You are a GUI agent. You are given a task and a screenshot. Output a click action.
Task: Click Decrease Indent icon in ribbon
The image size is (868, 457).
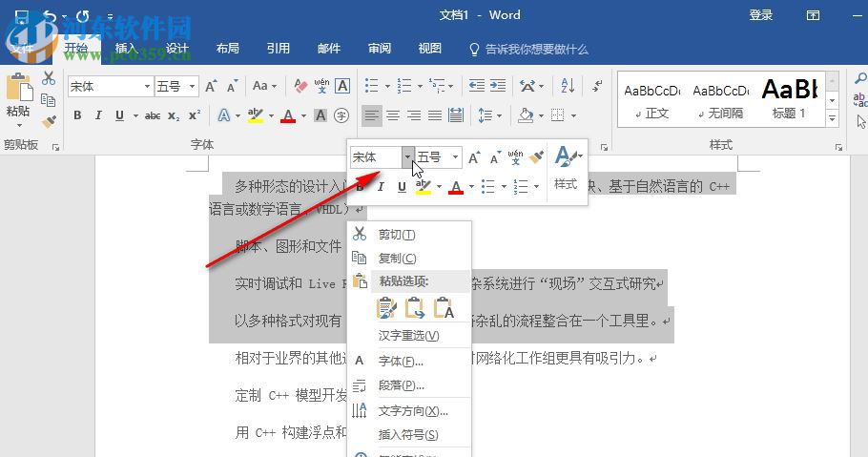(x=477, y=86)
